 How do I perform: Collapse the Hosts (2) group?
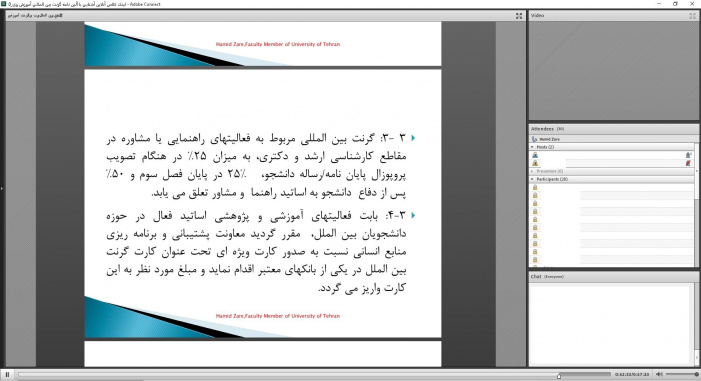pyautogui.click(x=532, y=147)
